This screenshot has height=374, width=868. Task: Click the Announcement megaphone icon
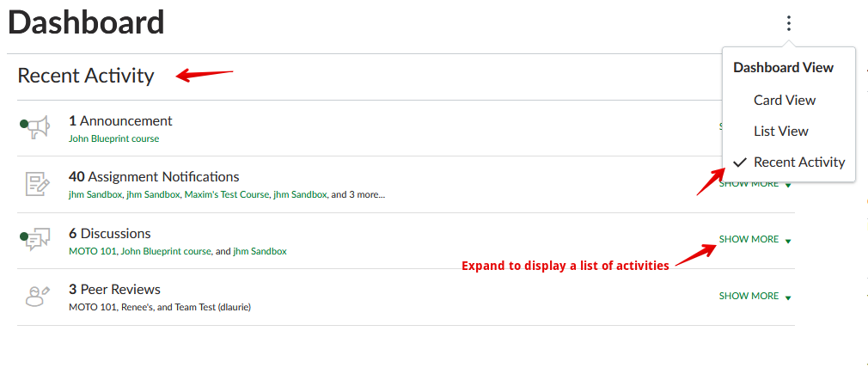pos(36,128)
